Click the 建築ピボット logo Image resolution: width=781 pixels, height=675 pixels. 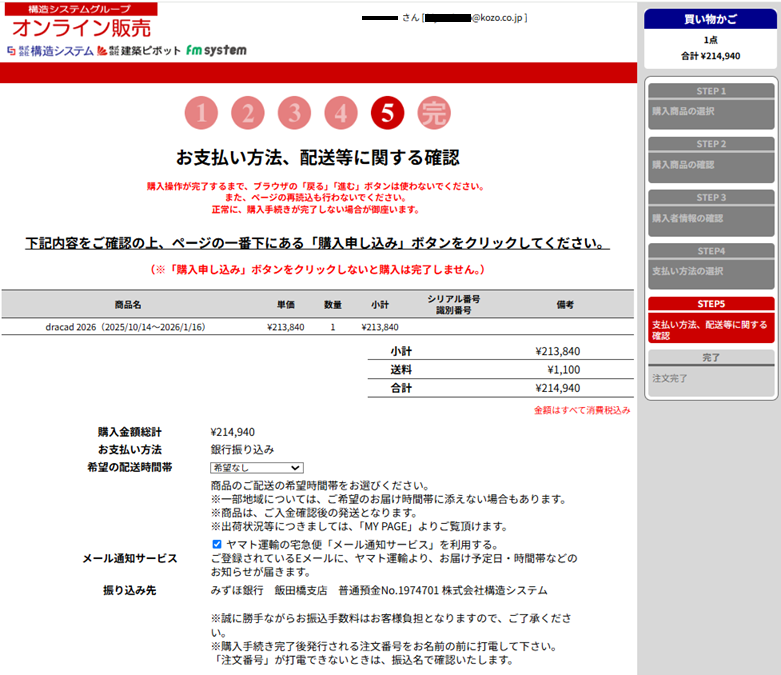coord(139,50)
